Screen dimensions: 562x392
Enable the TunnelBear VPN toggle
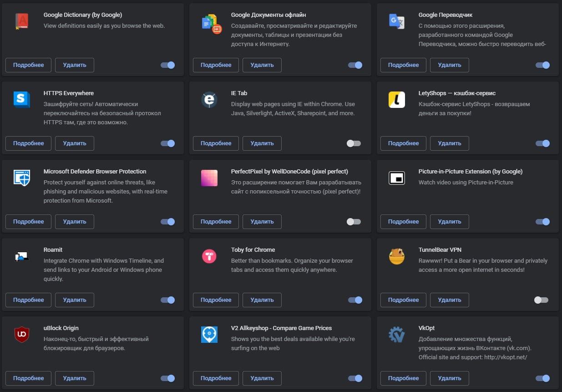541,300
